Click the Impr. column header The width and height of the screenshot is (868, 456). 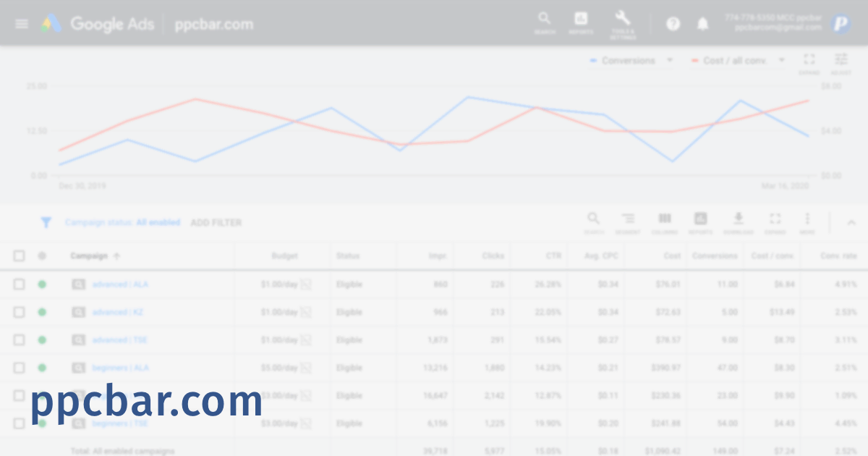[x=438, y=256]
